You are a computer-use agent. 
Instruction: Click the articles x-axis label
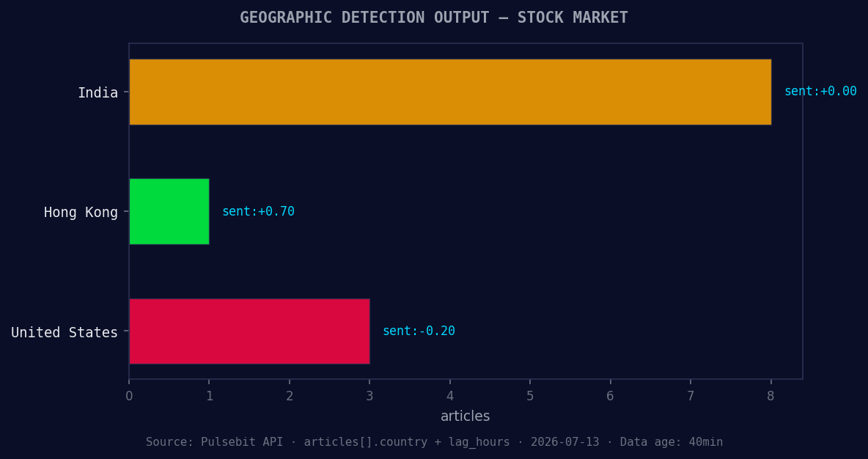coord(465,416)
